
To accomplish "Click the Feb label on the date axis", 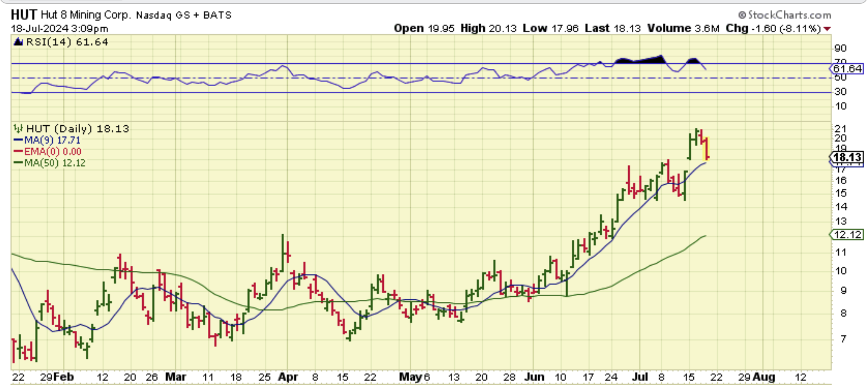I will pyautogui.click(x=63, y=377).
